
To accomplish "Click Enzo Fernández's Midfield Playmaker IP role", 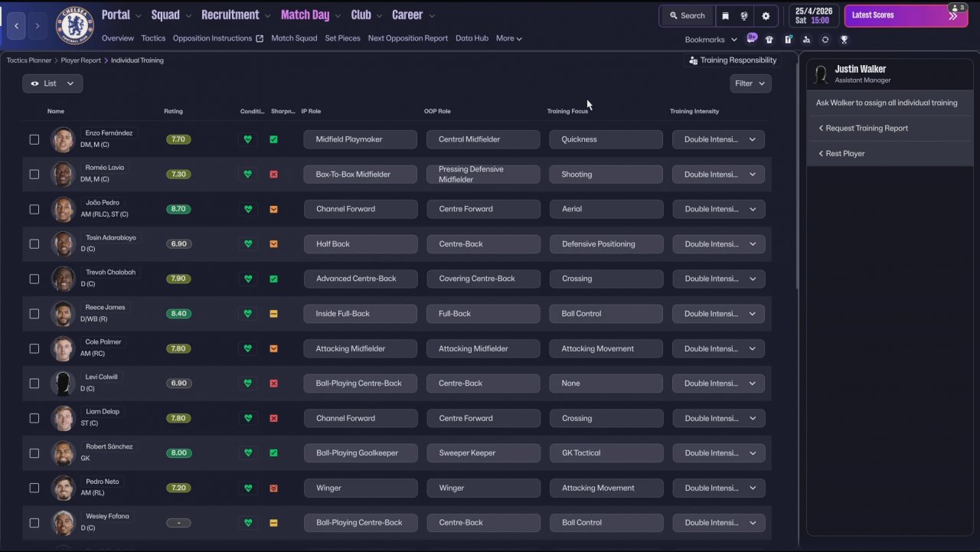I will [360, 139].
